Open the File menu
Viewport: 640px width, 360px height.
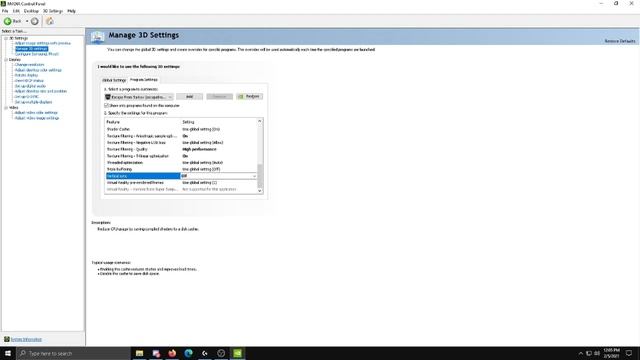5,11
